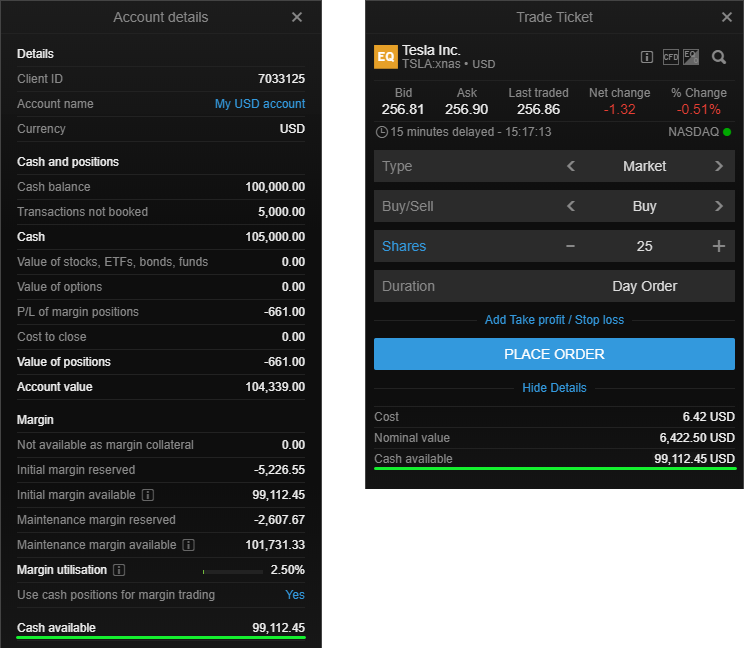This screenshot has height=648, width=746.
Task: Click the Account value 104,339.00
Action: (275, 387)
